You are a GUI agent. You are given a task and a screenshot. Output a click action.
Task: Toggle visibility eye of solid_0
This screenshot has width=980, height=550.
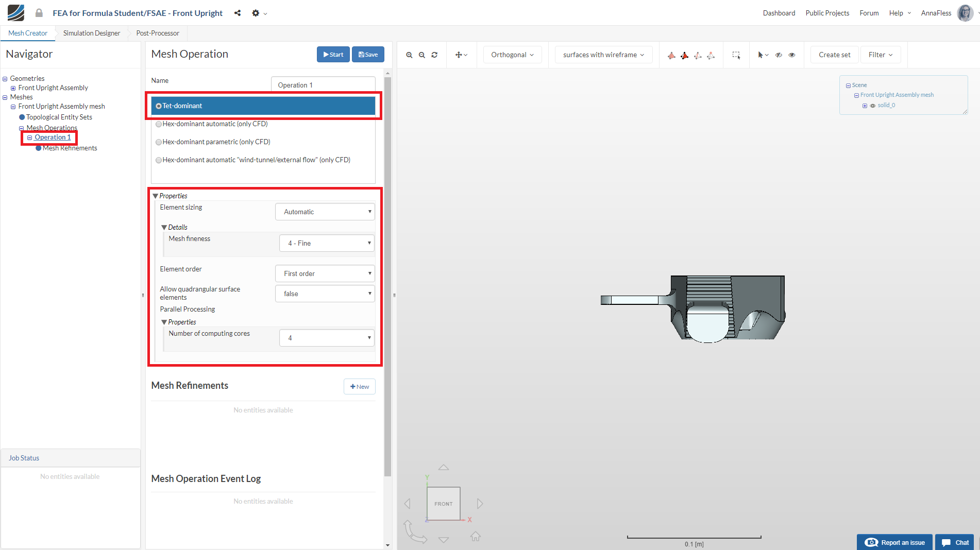click(873, 106)
